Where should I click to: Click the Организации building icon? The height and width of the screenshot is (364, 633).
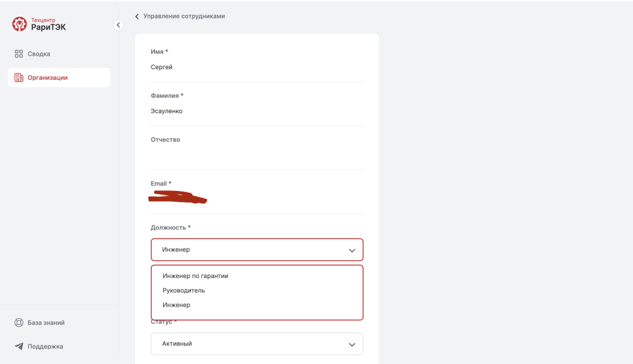point(17,77)
